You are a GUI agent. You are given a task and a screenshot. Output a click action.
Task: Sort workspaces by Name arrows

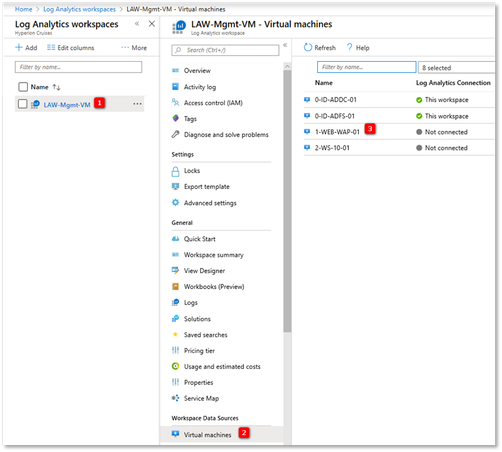(56, 87)
